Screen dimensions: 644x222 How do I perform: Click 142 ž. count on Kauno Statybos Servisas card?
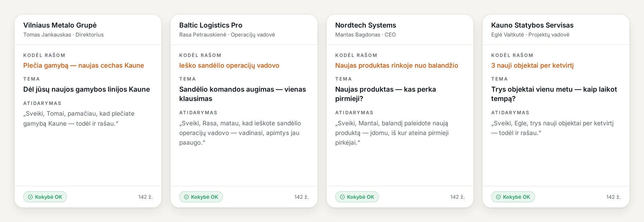[613, 197]
